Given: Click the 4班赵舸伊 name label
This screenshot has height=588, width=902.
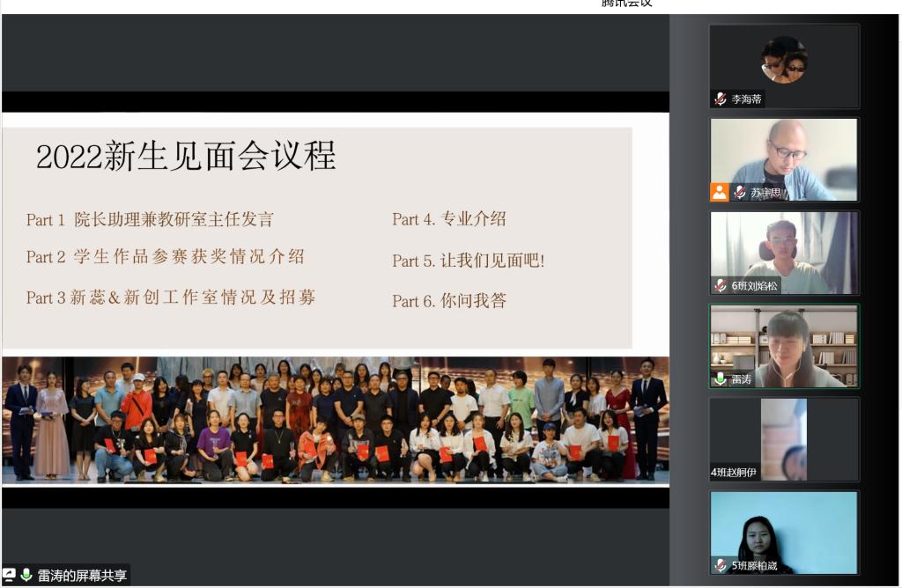Looking at the screenshot, I should click(x=734, y=473).
